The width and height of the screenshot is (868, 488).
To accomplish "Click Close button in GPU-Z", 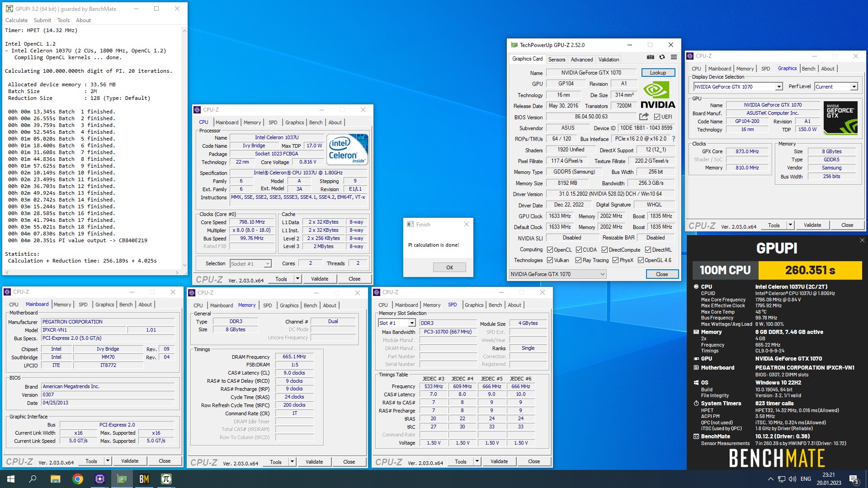I will [662, 274].
